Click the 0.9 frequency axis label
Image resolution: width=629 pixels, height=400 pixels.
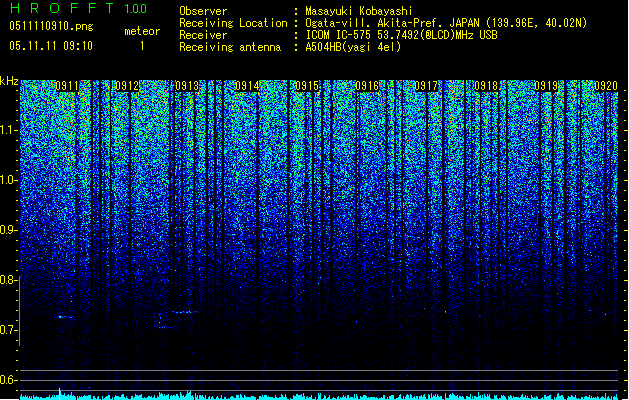(x=9, y=230)
